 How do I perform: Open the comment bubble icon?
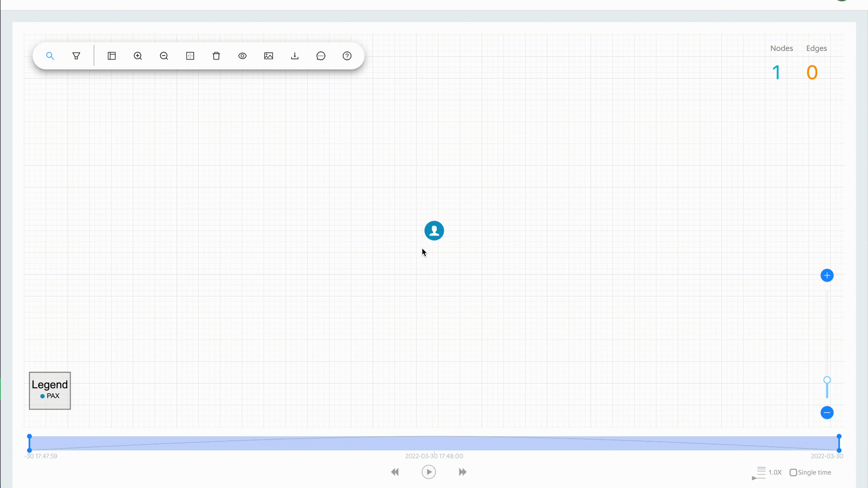point(321,56)
